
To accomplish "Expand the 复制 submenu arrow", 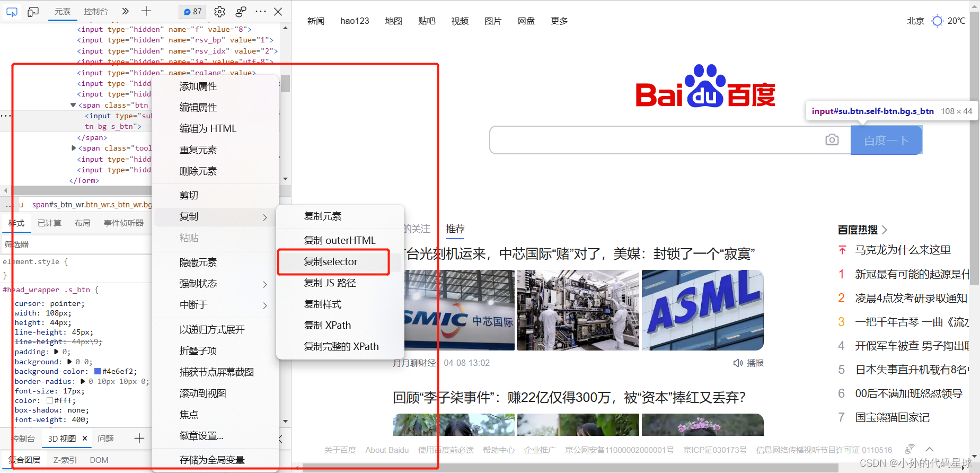I will click(265, 217).
